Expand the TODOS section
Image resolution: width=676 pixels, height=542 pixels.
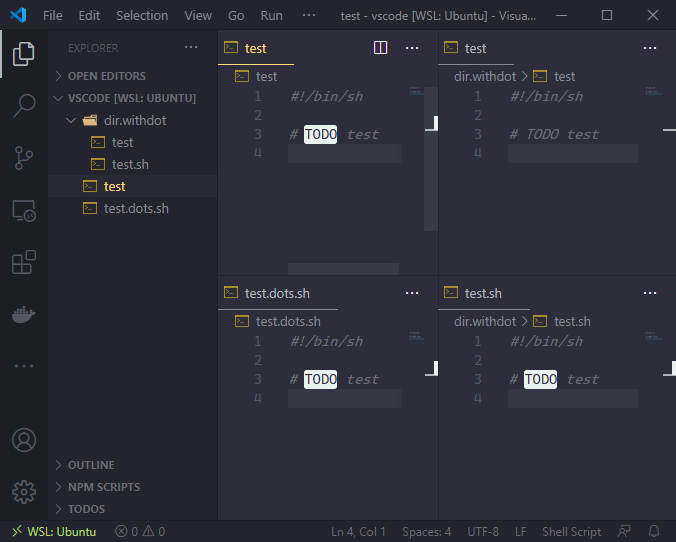pyautogui.click(x=133, y=509)
